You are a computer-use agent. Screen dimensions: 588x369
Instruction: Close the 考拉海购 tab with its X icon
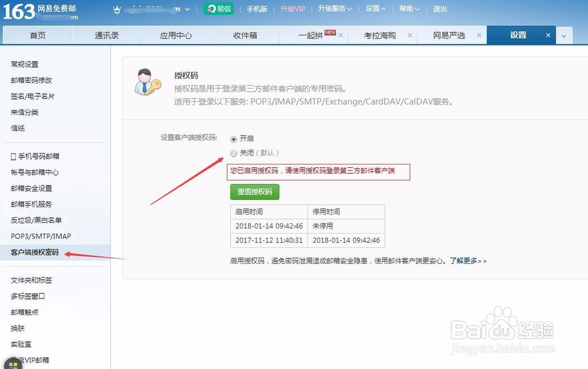(x=410, y=35)
